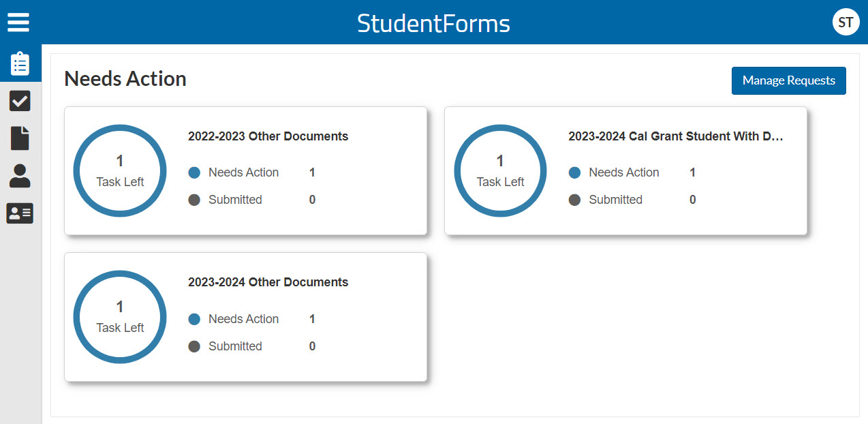Viewport: 868px width, 424px height.
Task: Click Submitted label in 2022-2023 Other Documents
Action: pyautogui.click(x=235, y=200)
